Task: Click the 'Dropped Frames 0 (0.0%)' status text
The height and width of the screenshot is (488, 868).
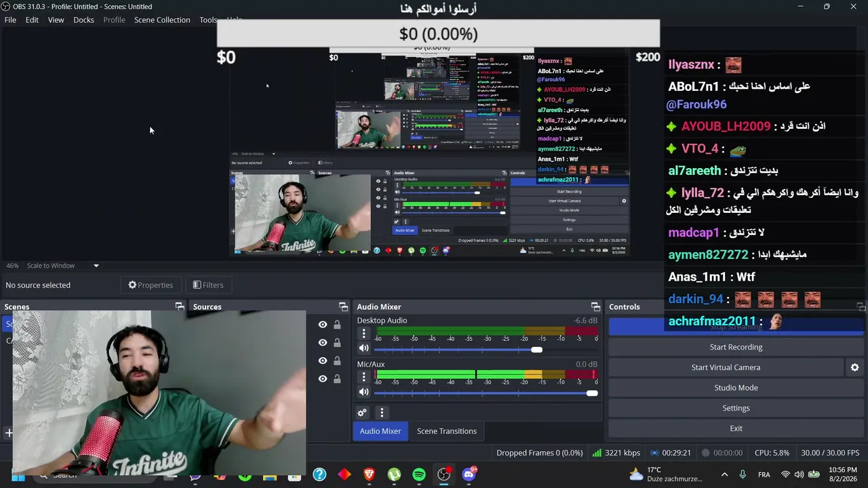Action: coord(539,453)
